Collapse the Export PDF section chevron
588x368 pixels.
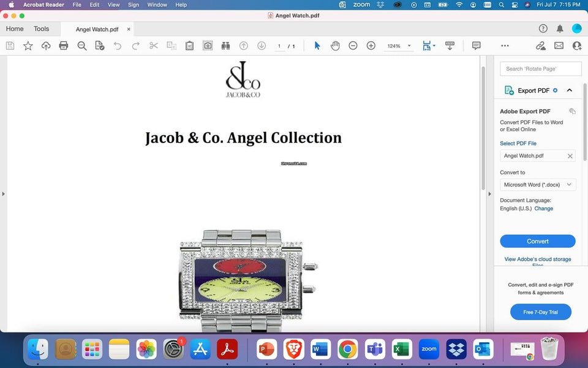(569, 90)
